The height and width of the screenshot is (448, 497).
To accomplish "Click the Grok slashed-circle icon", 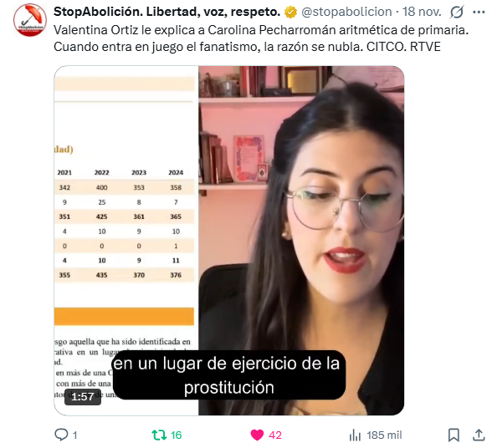I will click(x=457, y=12).
